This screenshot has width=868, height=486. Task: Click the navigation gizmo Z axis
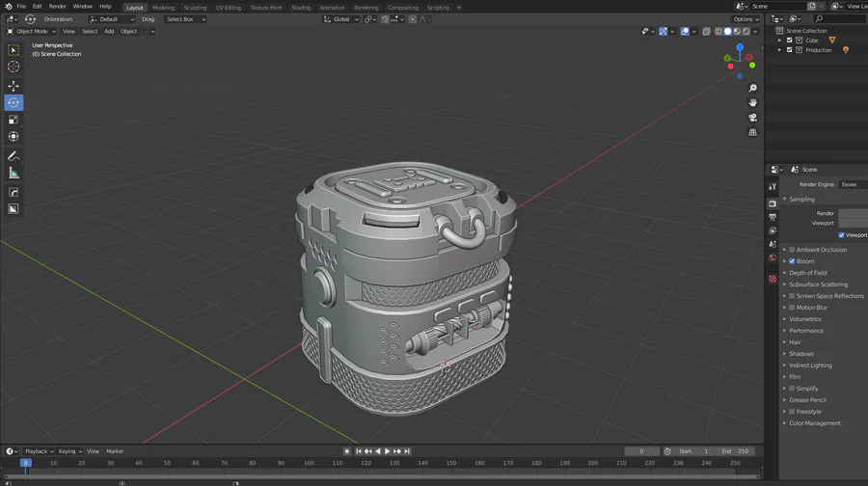(x=740, y=47)
